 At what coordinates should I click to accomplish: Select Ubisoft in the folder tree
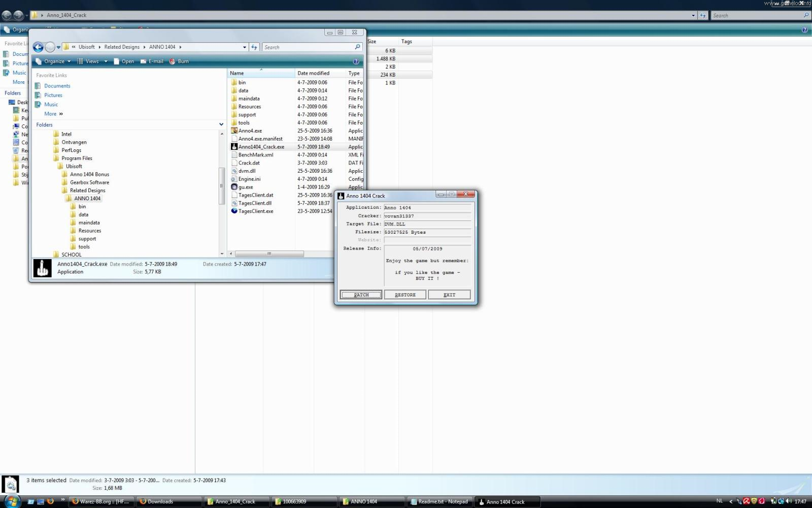tap(70, 166)
